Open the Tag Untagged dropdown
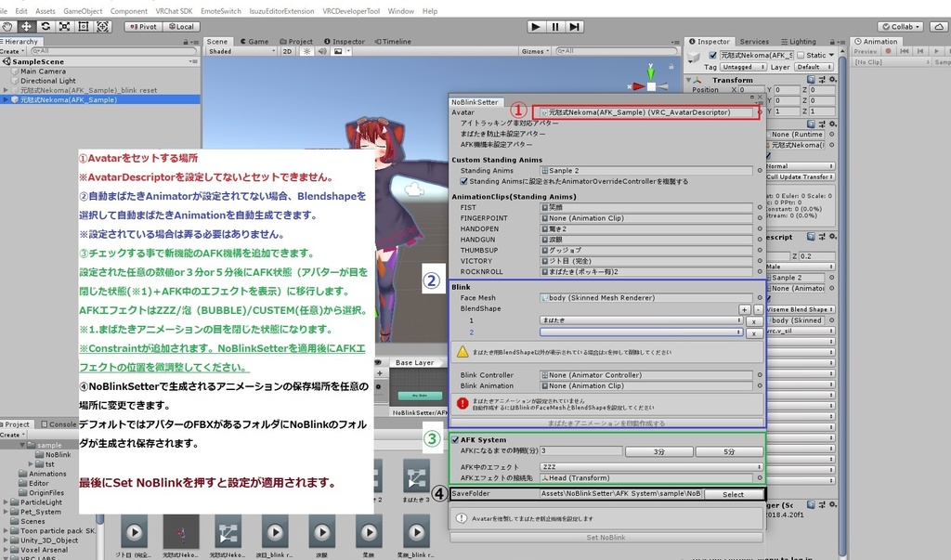Screen dimensions: 951x560 744,68
